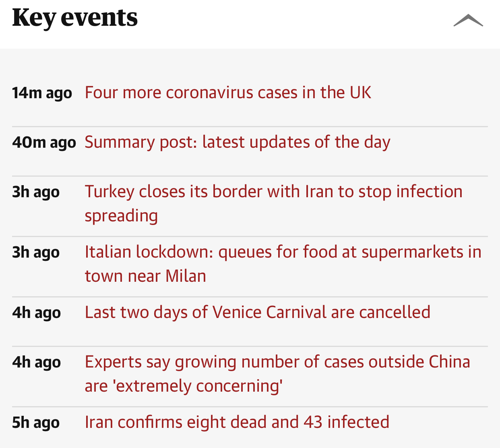The height and width of the screenshot is (448, 500).
Task: Read Italian lockdown supermarket queues story
Action: (283, 252)
